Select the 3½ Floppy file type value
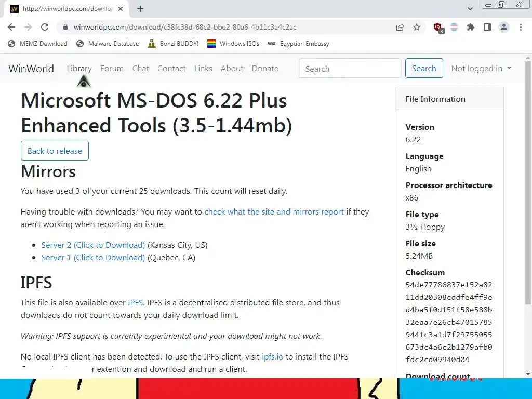Viewport: 532px width, 399px height. point(425,227)
